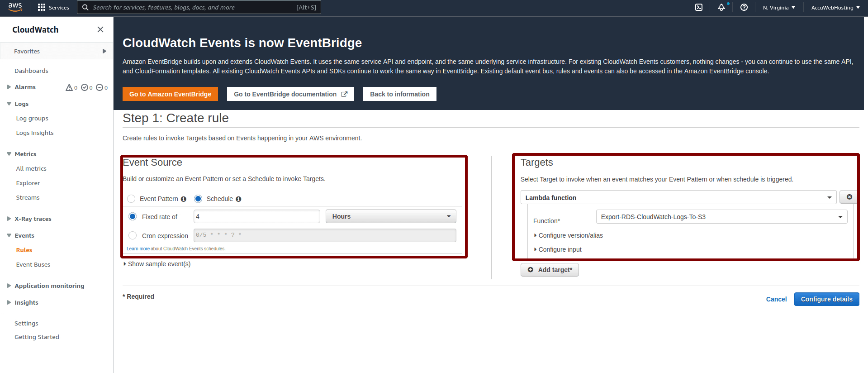Viewport: 868px width, 373px height.
Task: Open Events Rules page
Action: tap(24, 250)
